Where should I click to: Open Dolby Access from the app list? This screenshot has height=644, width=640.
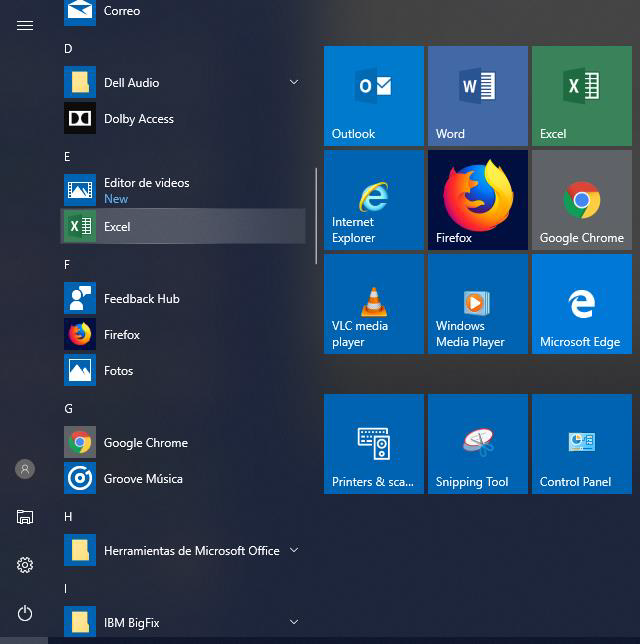(183, 118)
